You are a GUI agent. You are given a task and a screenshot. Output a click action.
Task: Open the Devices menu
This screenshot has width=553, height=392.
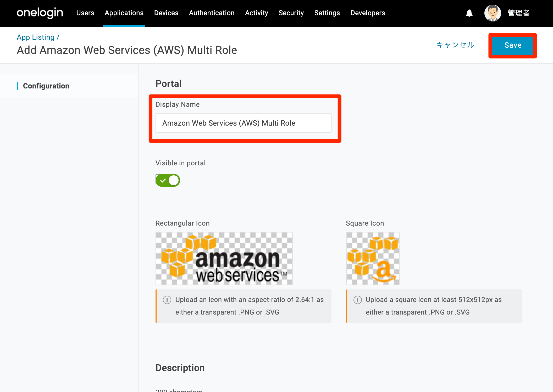click(x=166, y=13)
